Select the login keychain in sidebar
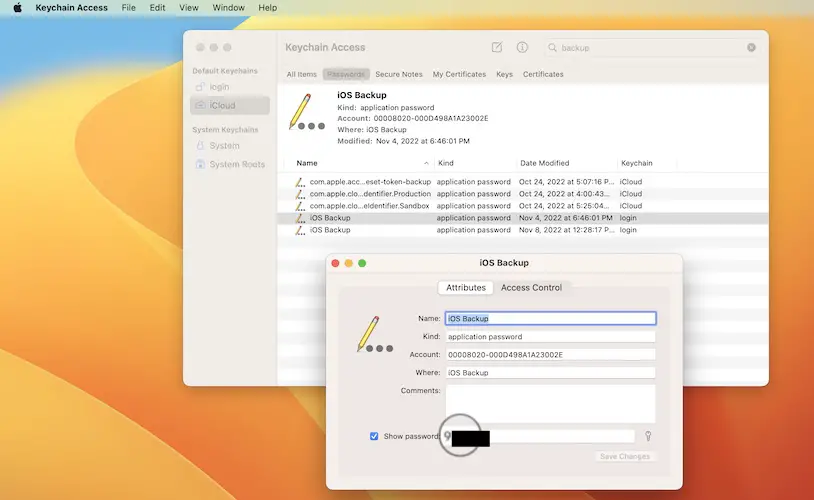The image size is (814, 500). (x=229, y=87)
